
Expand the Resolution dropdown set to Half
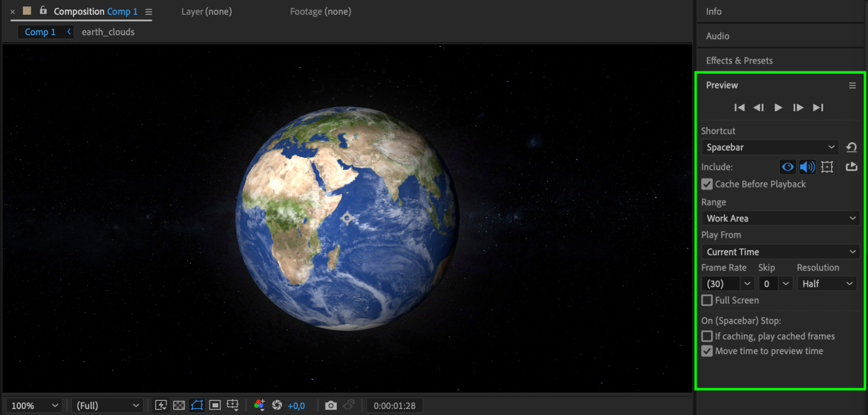coord(827,284)
